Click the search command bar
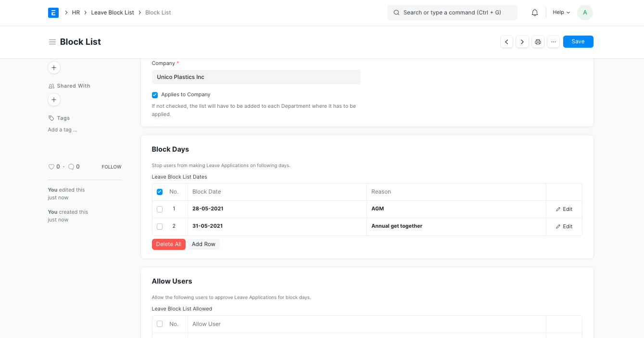 (x=452, y=13)
